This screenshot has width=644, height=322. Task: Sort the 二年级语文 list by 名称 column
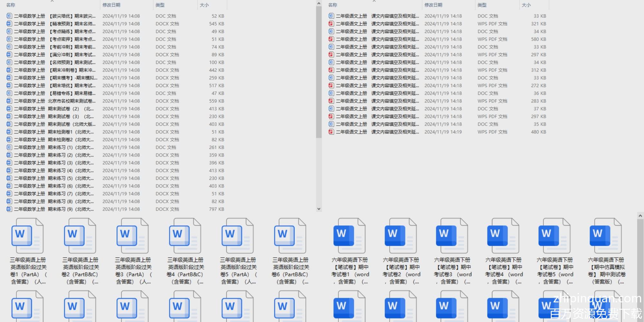(x=333, y=5)
